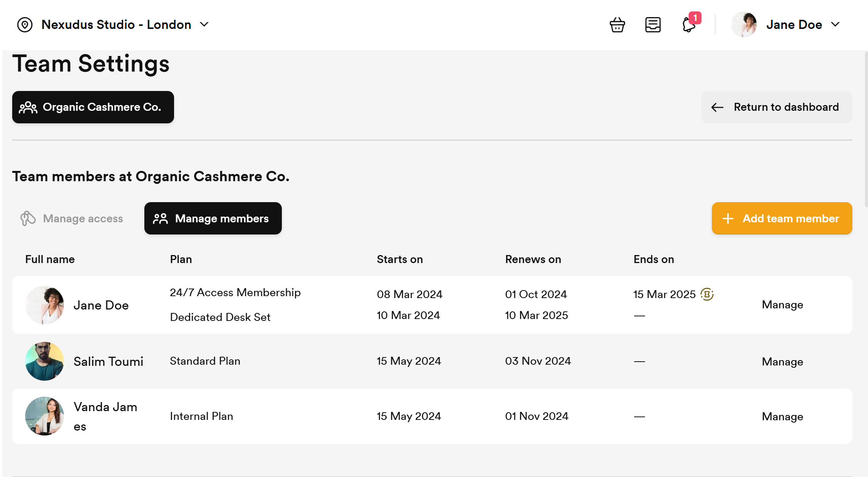Click Manage for Salim Toumi
The width and height of the screenshot is (868, 477).
coord(783,362)
